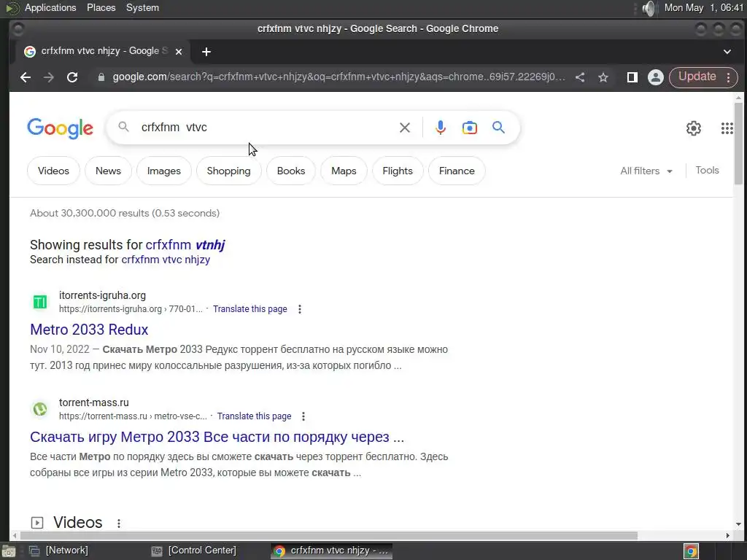The image size is (747, 560).
Task: Search instead for crfxfnm vtvc nhjzy
Action: tap(166, 260)
